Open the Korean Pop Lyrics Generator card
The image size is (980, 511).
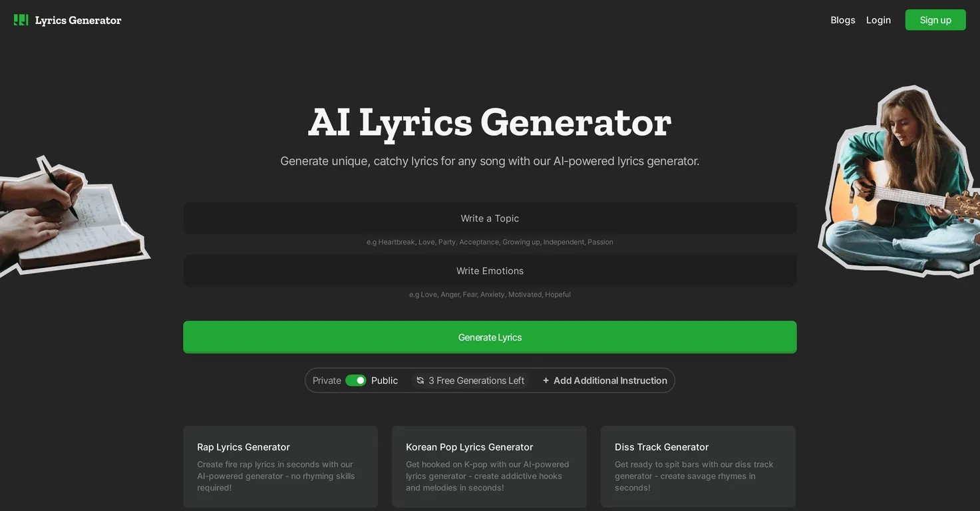click(x=489, y=467)
